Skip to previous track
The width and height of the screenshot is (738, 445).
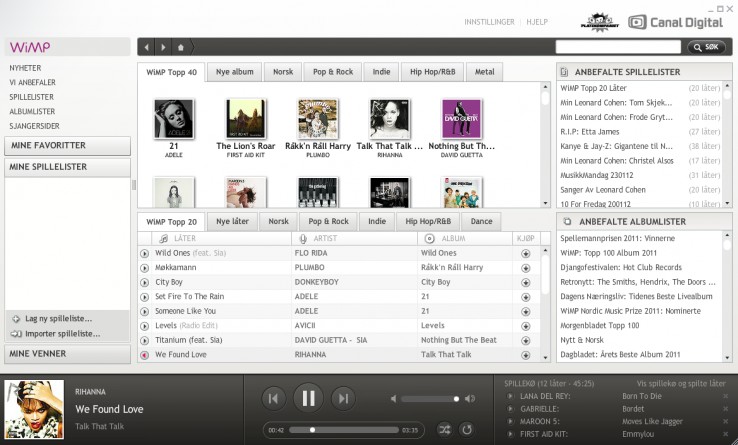[x=273, y=398]
